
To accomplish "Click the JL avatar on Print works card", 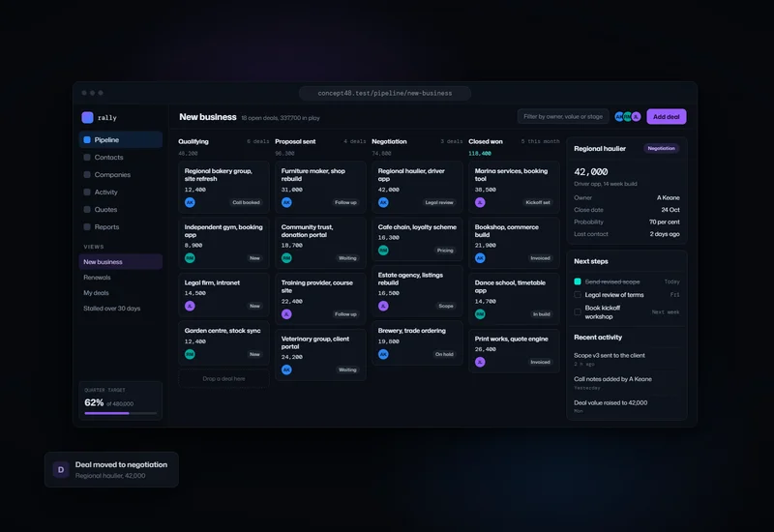I will point(480,362).
